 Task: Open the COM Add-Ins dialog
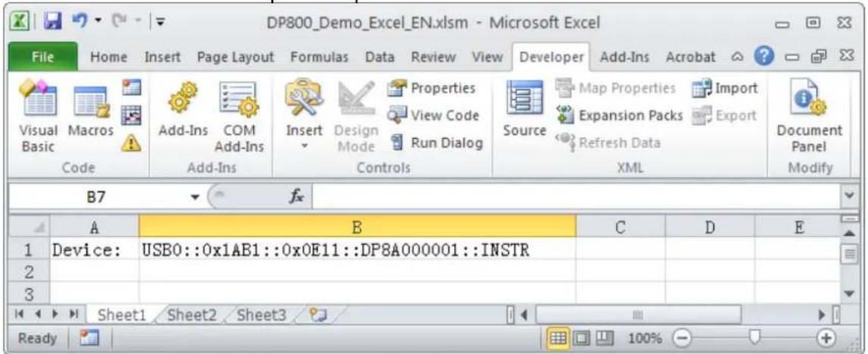click(x=239, y=117)
